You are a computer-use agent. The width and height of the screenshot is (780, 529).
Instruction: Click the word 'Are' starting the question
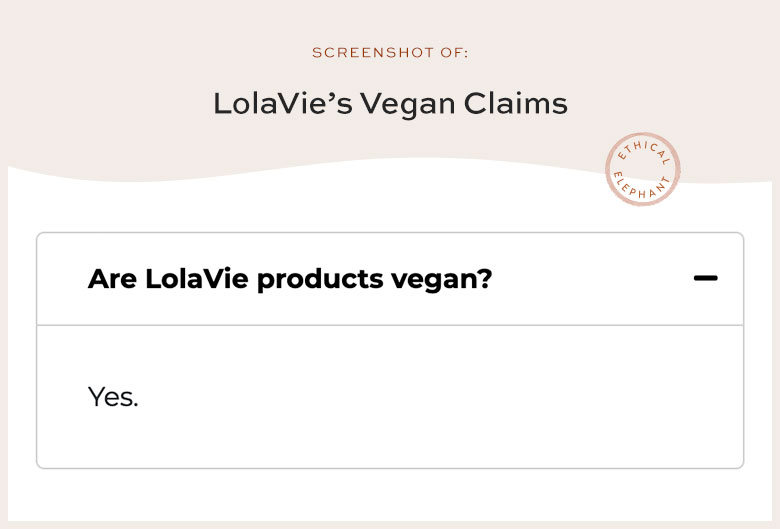(112, 279)
